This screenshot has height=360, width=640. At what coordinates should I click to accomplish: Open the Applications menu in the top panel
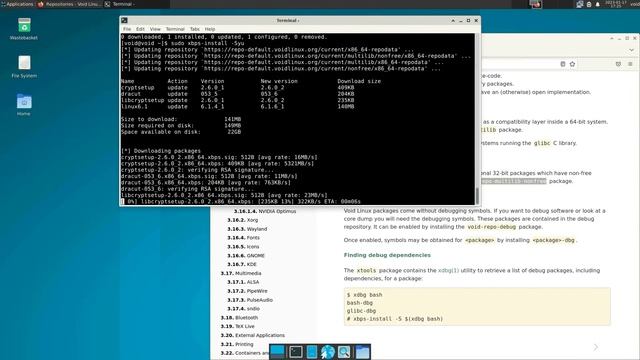point(17,4)
